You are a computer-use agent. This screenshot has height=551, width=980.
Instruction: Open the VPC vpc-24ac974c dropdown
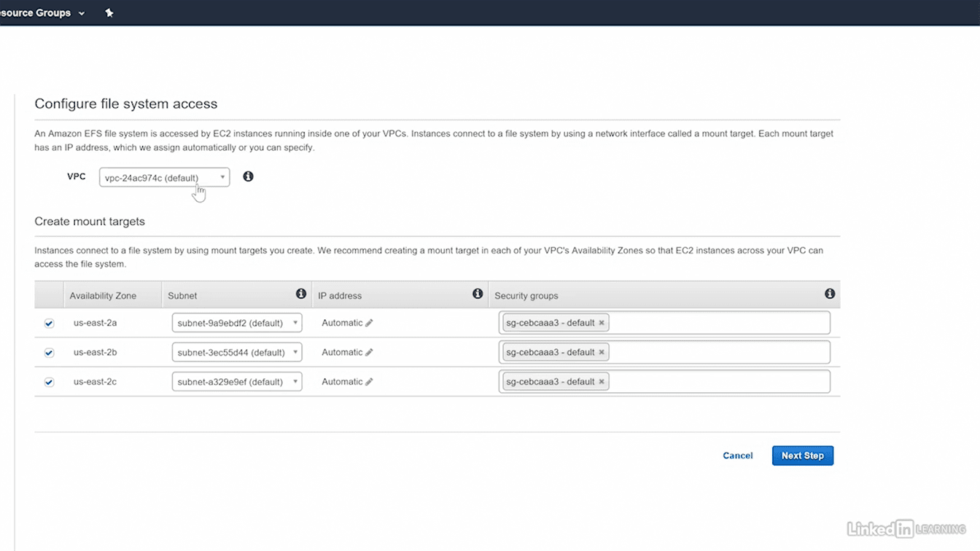pos(164,177)
